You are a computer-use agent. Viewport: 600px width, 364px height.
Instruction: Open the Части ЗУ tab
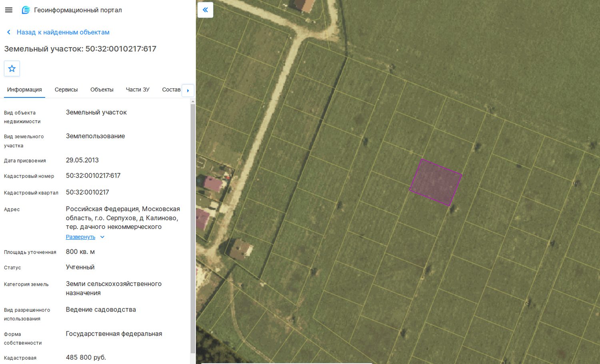[x=138, y=90]
